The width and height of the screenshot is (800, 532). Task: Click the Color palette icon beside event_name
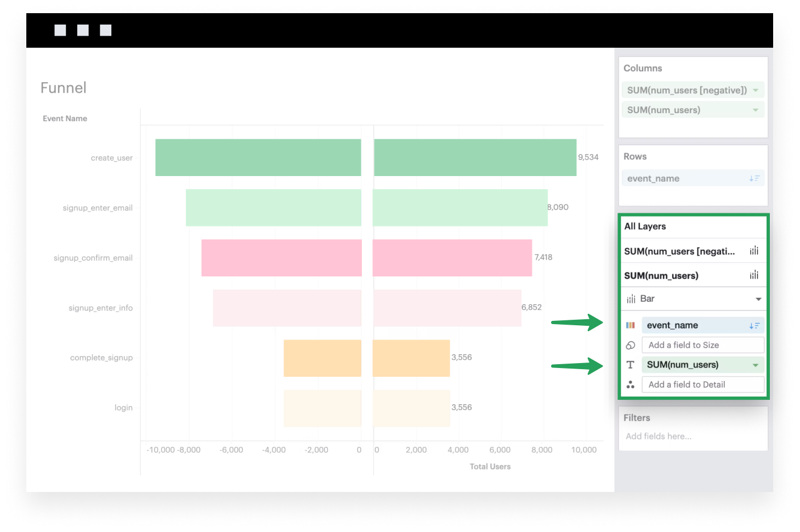click(x=631, y=325)
